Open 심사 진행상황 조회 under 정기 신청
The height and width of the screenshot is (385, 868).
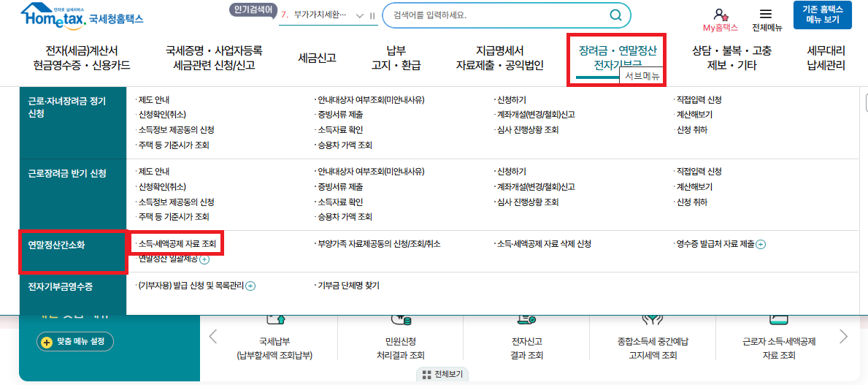pyautogui.click(x=526, y=130)
